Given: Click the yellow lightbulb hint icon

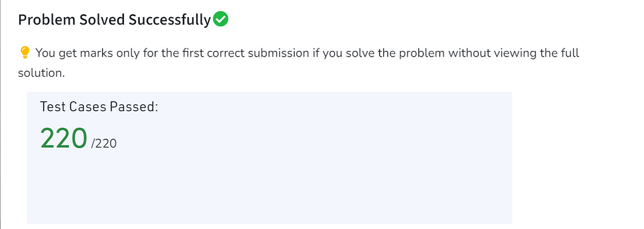Looking at the screenshot, I should click(x=25, y=53).
